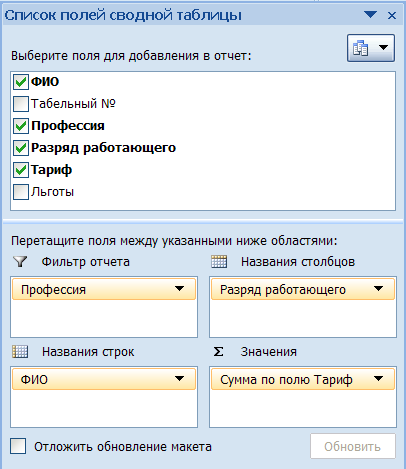Open the field list layout options button
This screenshot has height=469, width=406.
(x=371, y=48)
